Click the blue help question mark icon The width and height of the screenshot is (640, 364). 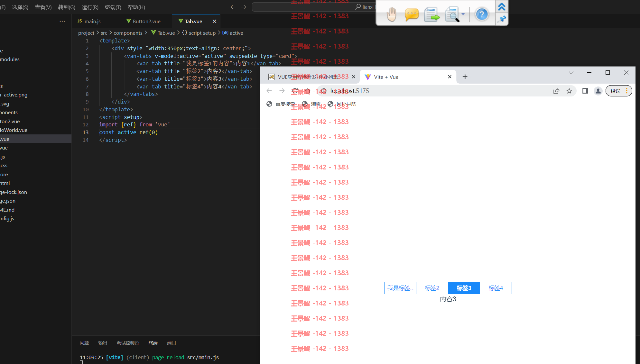(482, 14)
